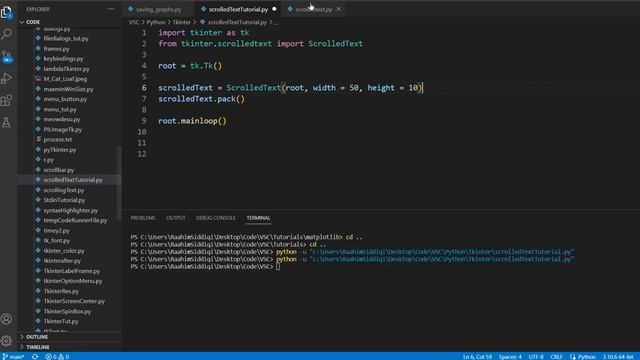Open PILImageTk.py in explorer
640x360 pixels.
click(x=63, y=129)
